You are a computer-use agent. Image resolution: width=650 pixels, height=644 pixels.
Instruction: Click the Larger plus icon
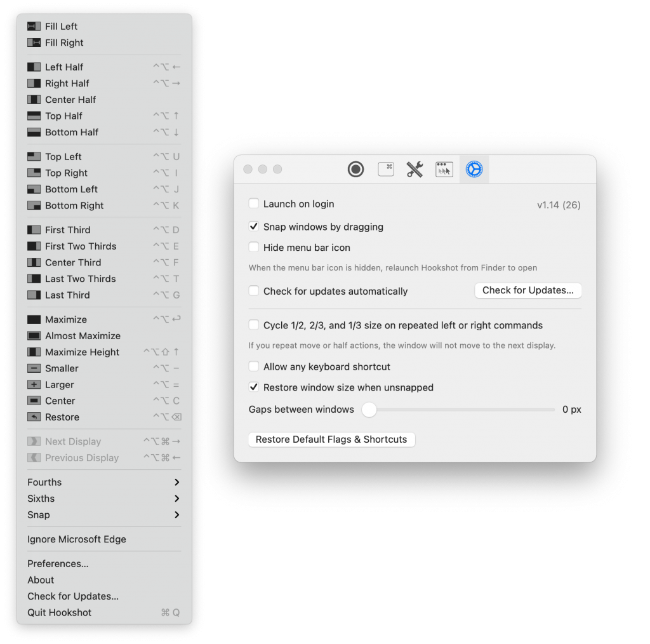click(x=34, y=385)
